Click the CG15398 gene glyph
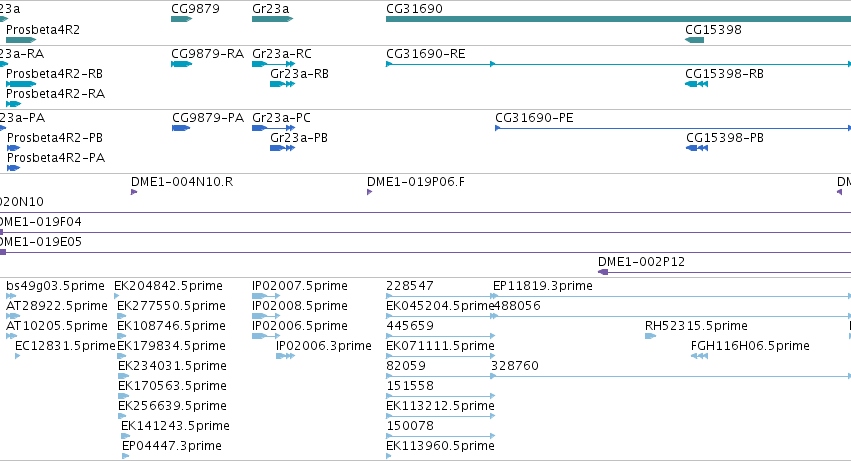The width and height of the screenshot is (851, 461). (x=695, y=40)
